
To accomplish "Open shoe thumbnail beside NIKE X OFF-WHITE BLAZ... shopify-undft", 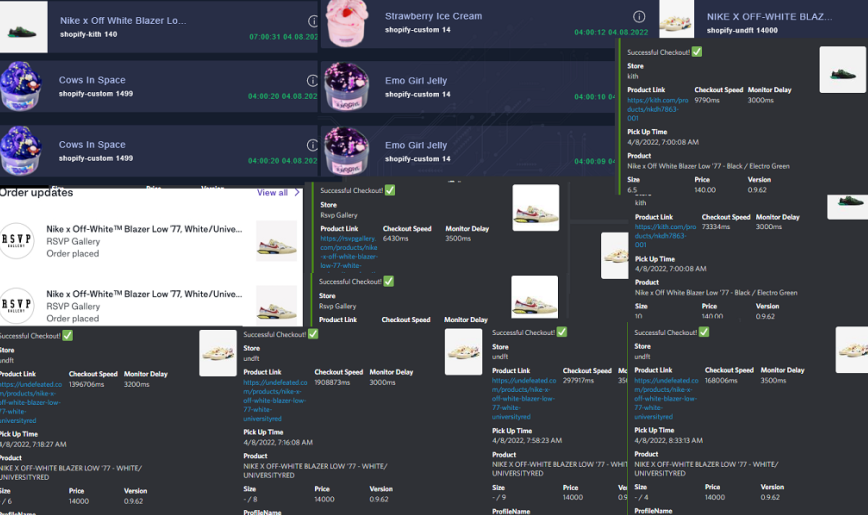I will tap(676, 19).
